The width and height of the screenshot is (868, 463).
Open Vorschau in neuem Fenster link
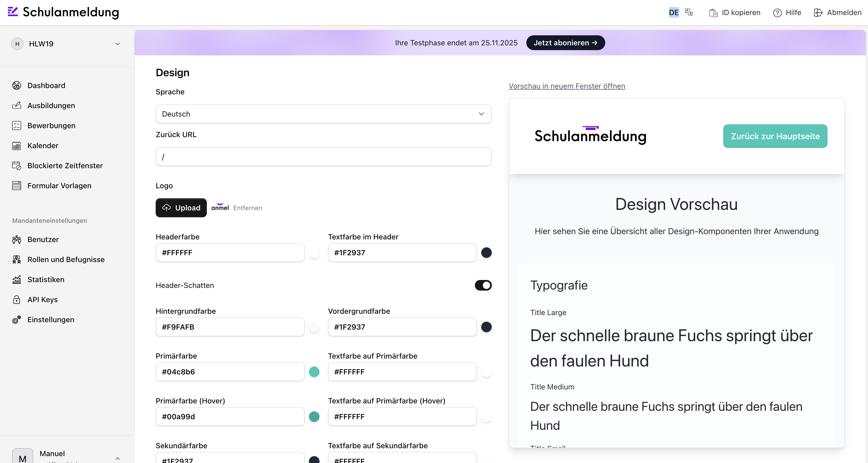[x=566, y=86]
